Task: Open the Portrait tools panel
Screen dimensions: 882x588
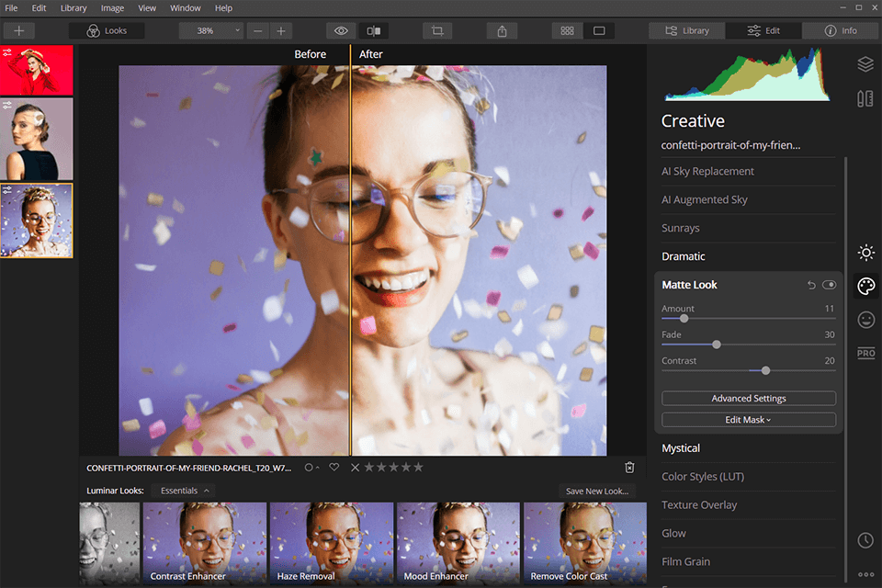Action: pos(865,320)
